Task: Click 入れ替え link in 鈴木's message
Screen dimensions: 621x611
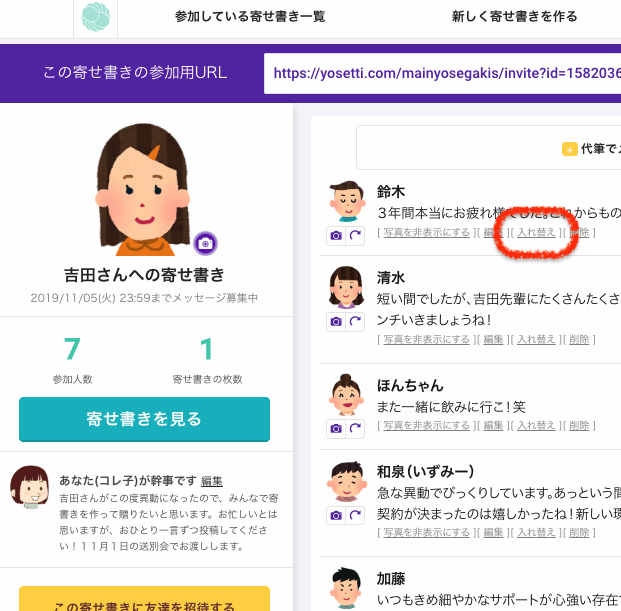Action: tap(536, 232)
